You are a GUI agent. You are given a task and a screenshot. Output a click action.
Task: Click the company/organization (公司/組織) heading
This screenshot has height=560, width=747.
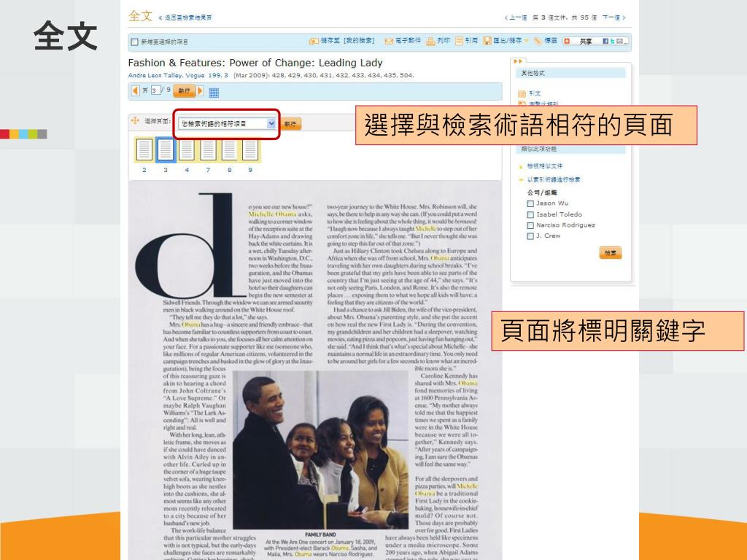(x=542, y=192)
